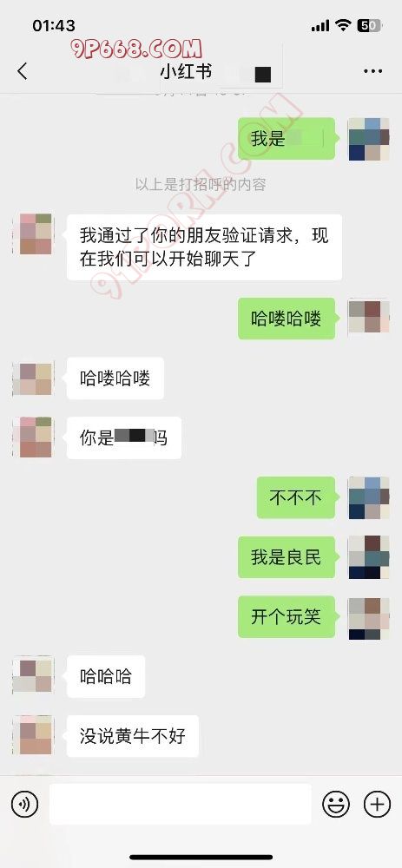Tap the 开个玩笑 green message bubble
Screen dimensions: 402x868
click(x=287, y=616)
